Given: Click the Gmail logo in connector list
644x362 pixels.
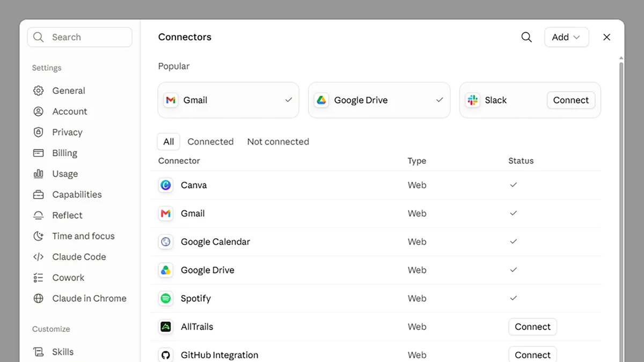Looking at the screenshot, I should pos(166,213).
